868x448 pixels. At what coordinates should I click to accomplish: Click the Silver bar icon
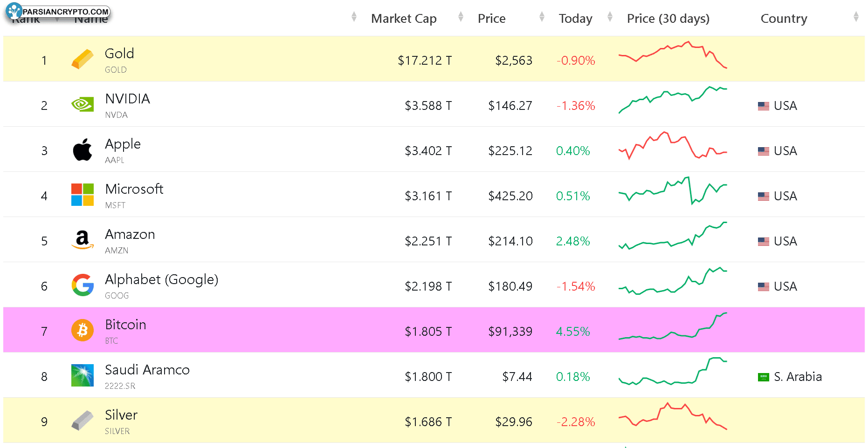tap(83, 421)
